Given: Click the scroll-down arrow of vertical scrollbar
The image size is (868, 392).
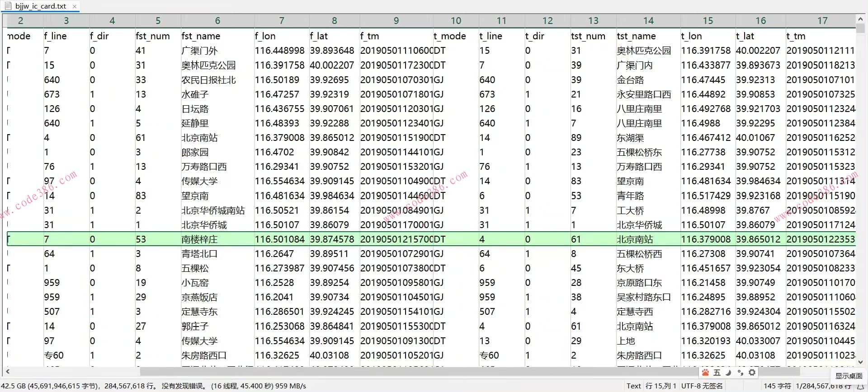Looking at the screenshot, I should pos(860,362).
